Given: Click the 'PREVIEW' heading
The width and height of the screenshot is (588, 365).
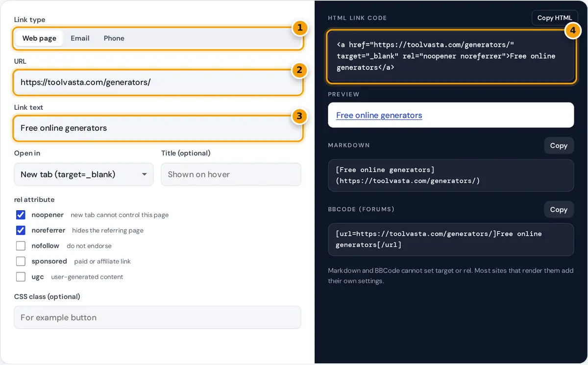Looking at the screenshot, I should click(x=343, y=94).
